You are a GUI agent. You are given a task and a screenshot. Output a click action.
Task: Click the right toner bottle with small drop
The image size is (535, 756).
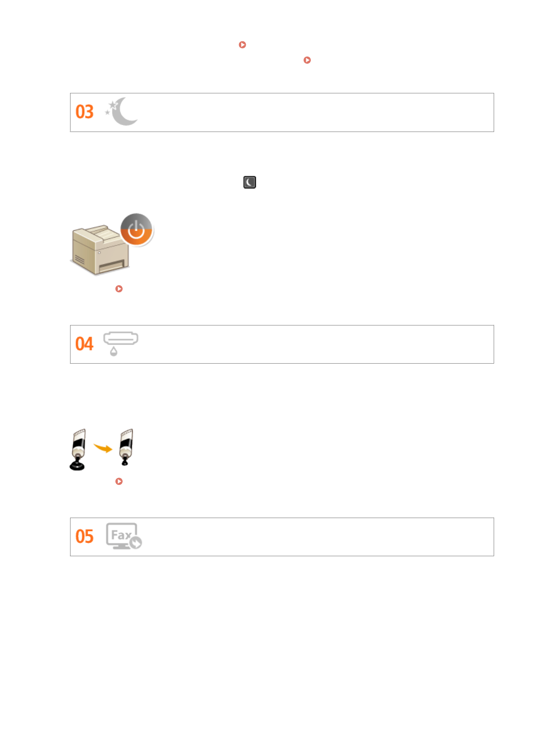click(126, 447)
